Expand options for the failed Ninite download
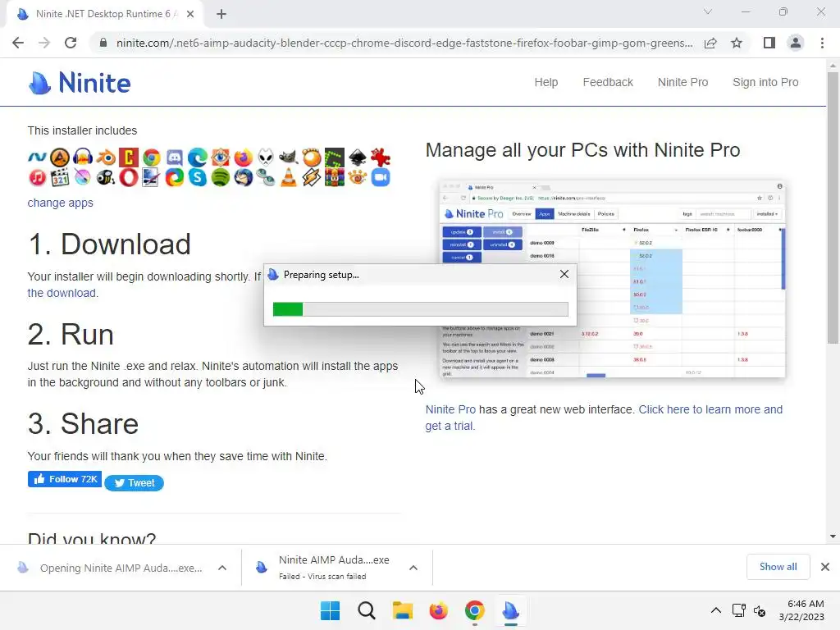 tap(413, 568)
